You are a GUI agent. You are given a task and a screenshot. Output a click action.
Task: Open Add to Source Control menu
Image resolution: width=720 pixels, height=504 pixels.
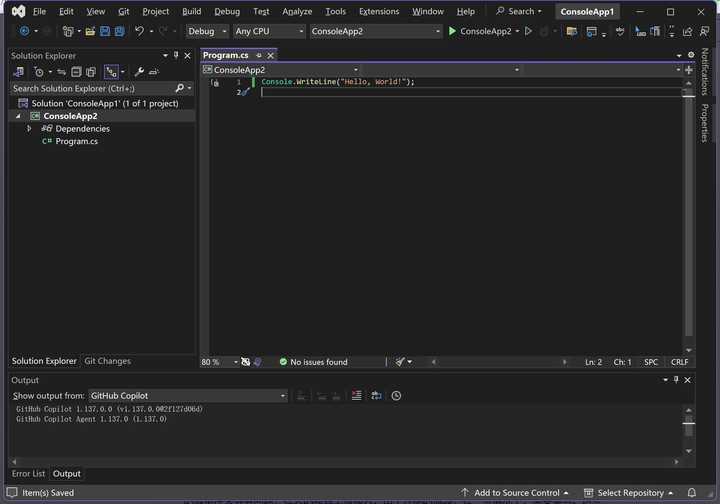click(514, 493)
